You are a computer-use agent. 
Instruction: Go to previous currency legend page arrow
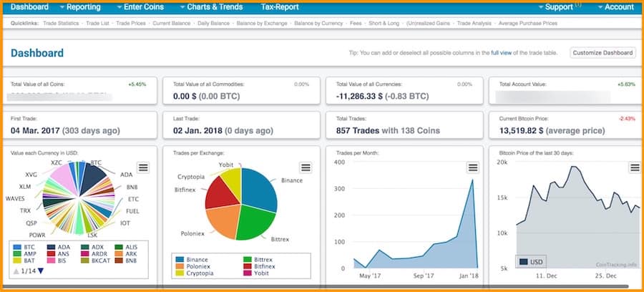coord(16,271)
